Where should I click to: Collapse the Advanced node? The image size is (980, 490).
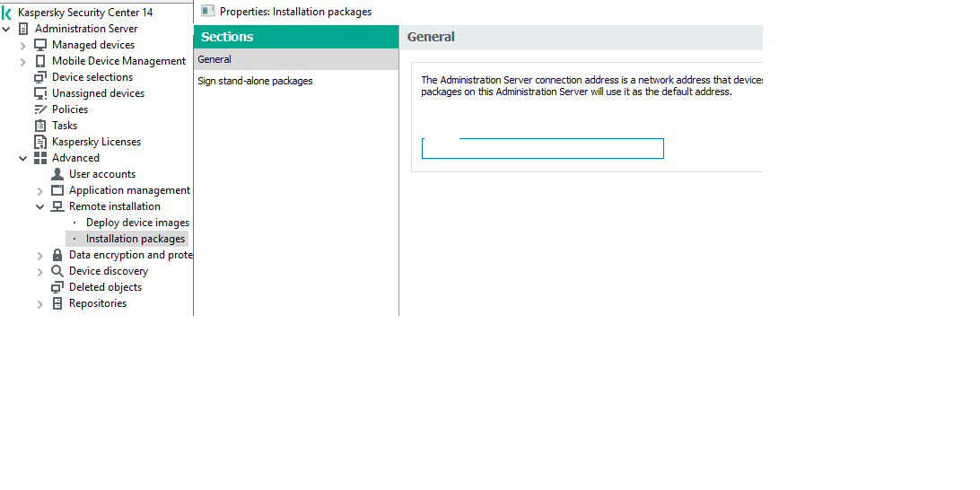click(x=23, y=158)
